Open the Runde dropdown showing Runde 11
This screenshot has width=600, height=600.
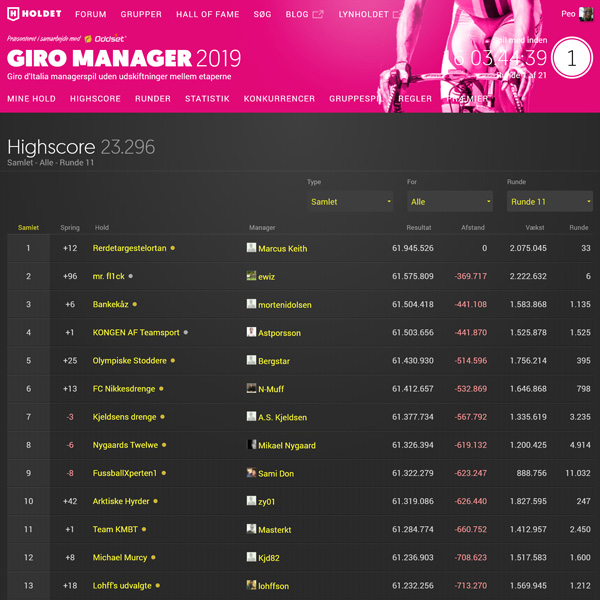(x=549, y=201)
